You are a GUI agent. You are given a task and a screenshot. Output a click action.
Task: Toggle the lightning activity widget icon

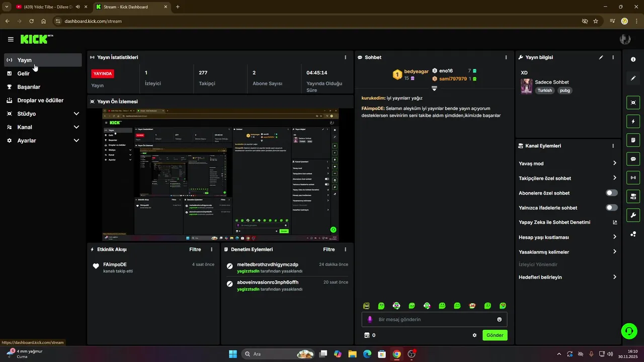click(633, 121)
